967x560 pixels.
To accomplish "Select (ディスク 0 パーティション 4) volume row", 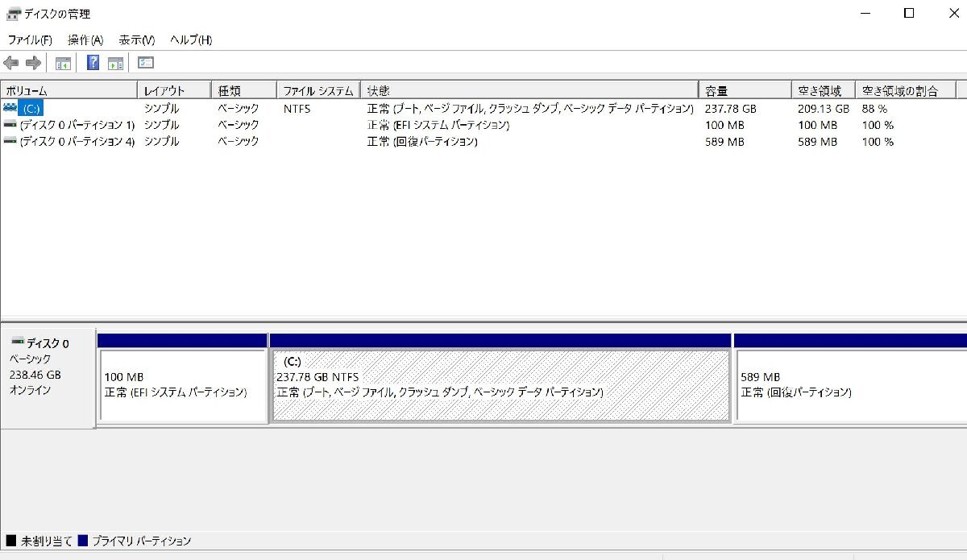I will pyautogui.click(x=77, y=142).
